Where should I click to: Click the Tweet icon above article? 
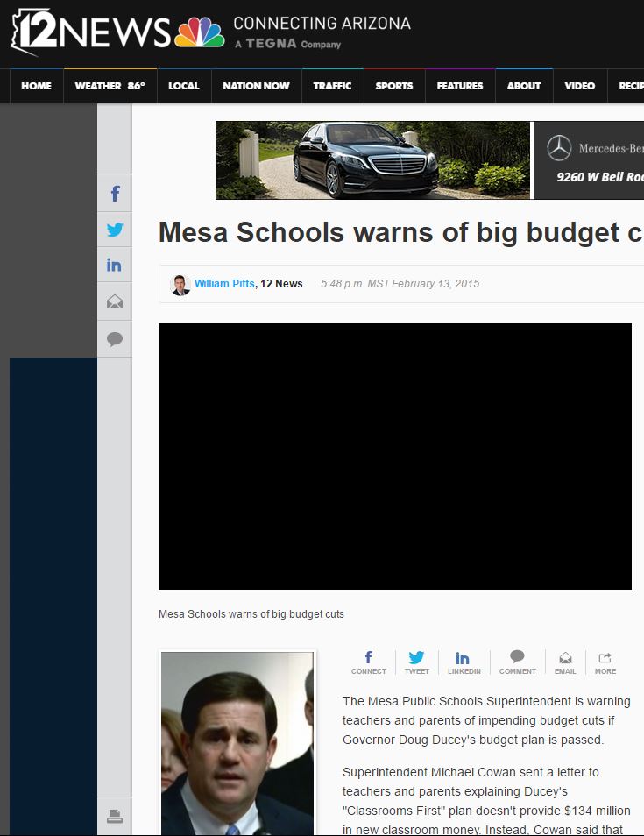point(416,662)
